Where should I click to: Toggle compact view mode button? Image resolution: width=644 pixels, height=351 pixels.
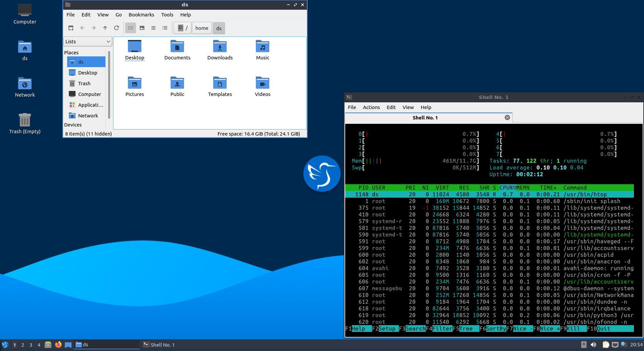153,28
